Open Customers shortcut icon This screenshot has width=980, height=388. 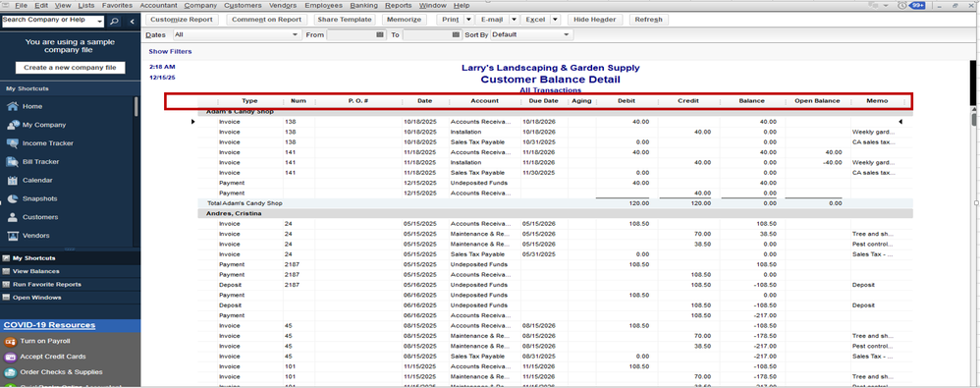[x=12, y=217]
